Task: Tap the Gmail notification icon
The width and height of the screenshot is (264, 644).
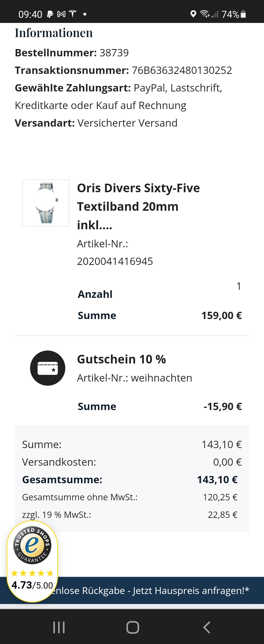Action: point(61,14)
